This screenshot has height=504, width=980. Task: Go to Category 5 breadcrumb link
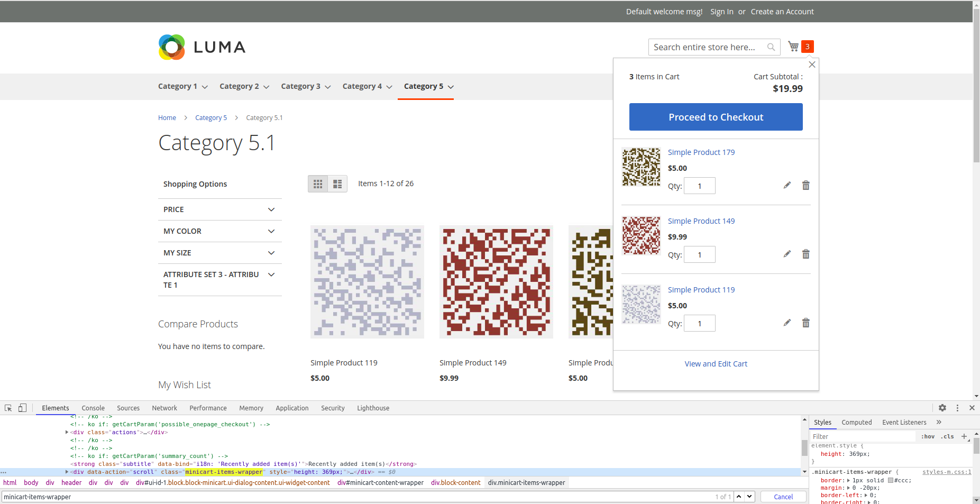pos(211,117)
